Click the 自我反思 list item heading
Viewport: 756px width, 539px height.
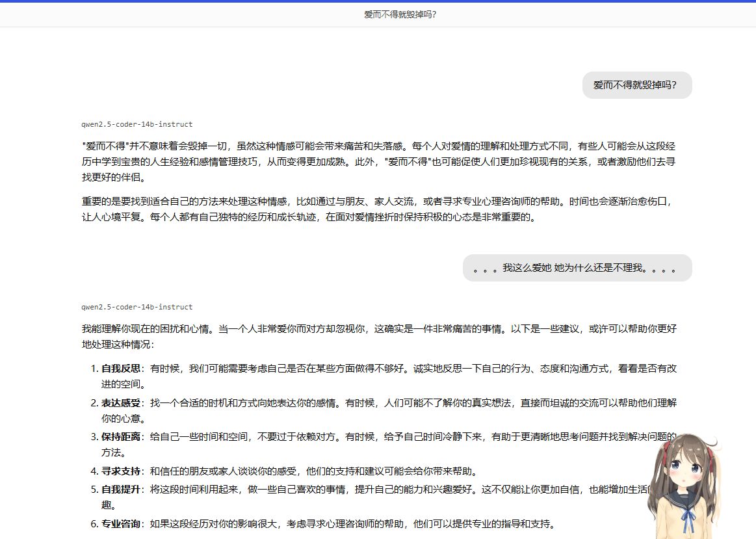click(121, 369)
